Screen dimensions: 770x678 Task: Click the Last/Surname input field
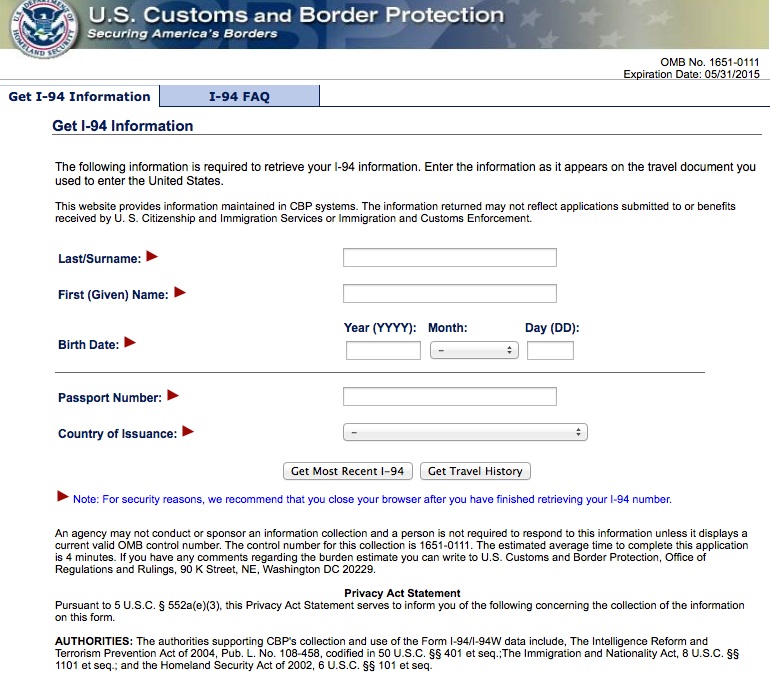(x=449, y=257)
